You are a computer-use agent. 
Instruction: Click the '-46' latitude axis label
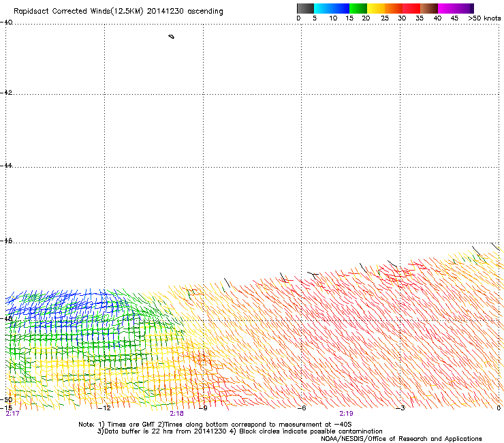(x=6, y=241)
